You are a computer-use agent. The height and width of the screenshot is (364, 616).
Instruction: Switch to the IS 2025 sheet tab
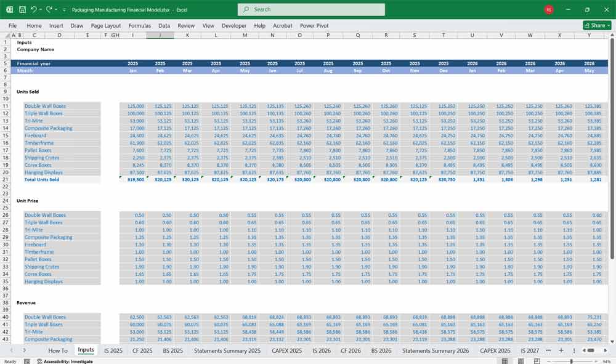point(113,350)
